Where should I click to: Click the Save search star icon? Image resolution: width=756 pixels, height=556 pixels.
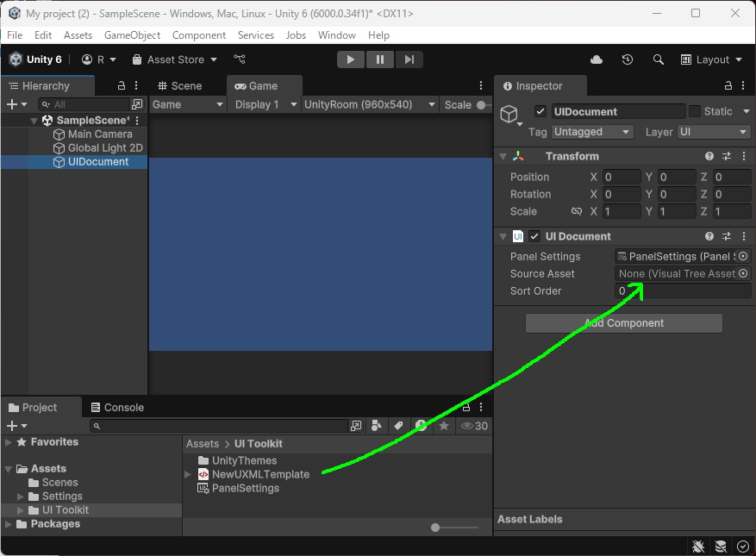pyautogui.click(x=444, y=425)
